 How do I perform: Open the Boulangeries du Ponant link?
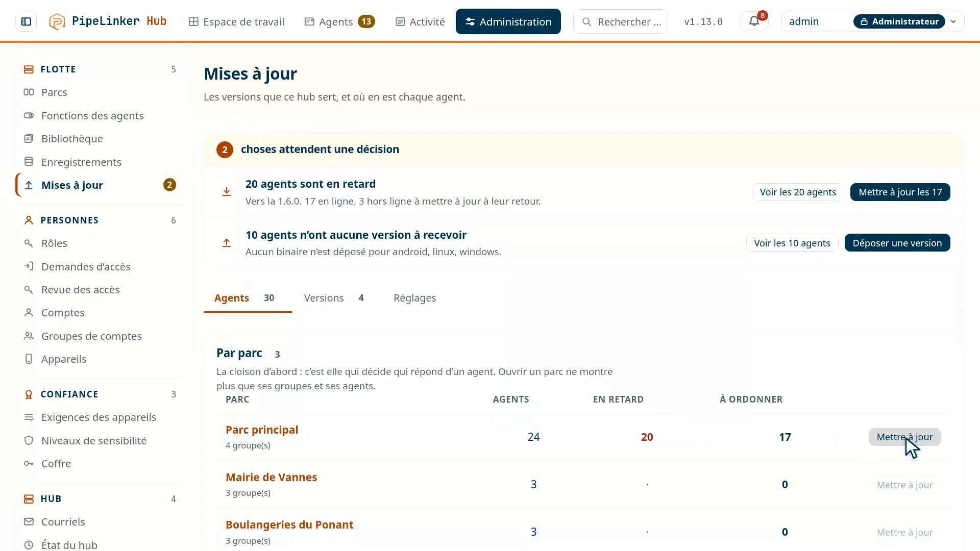coord(289,525)
